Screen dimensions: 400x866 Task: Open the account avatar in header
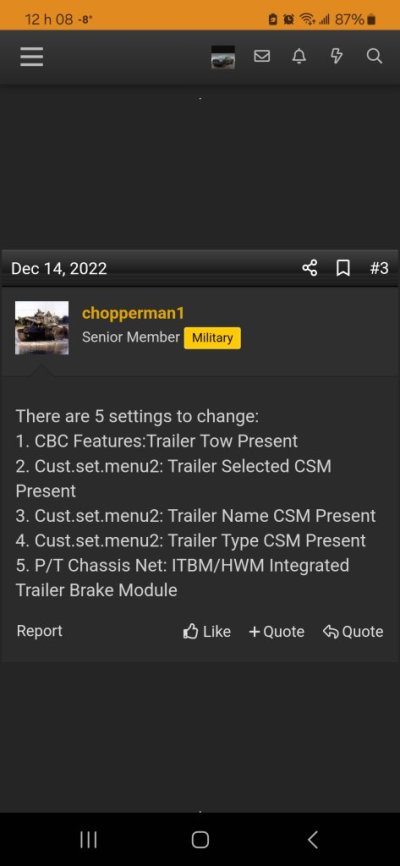click(x=223, y=57)
